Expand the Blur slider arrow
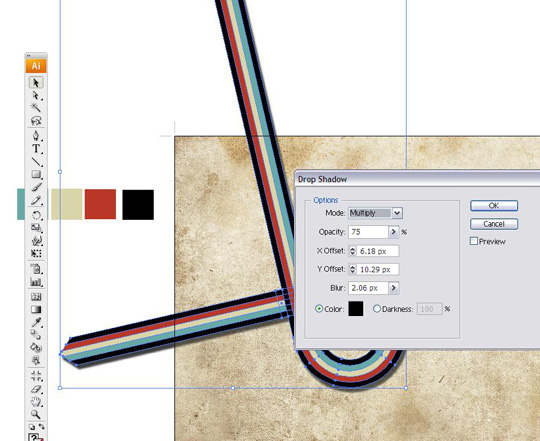This screenshot has height=441, width=540. click(394, 288)
